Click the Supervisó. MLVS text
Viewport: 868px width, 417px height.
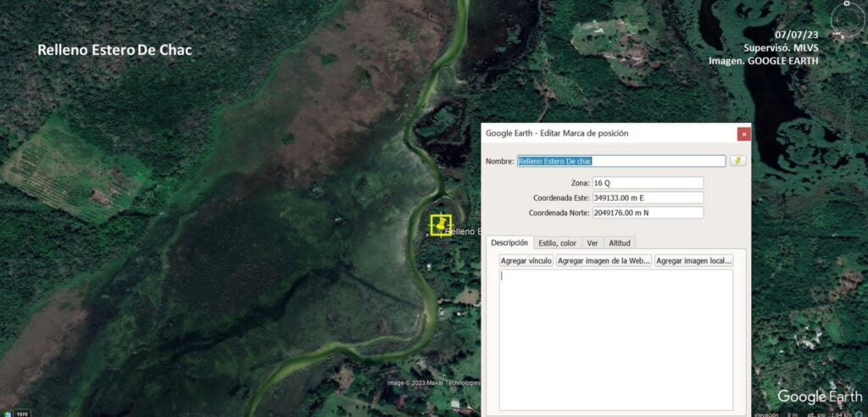[x=781, y=47]
